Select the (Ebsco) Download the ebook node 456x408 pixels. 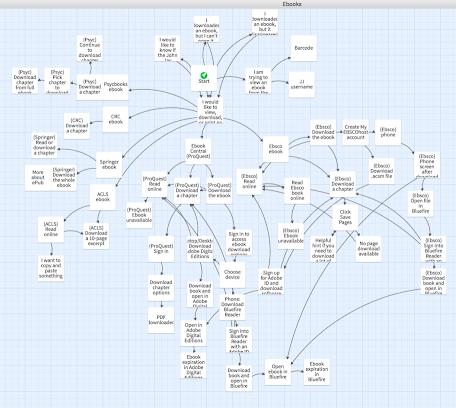(x=323, y=132)
